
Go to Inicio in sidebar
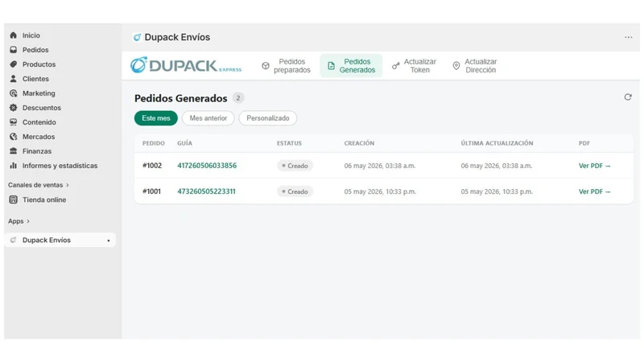(x=31, y=35)
